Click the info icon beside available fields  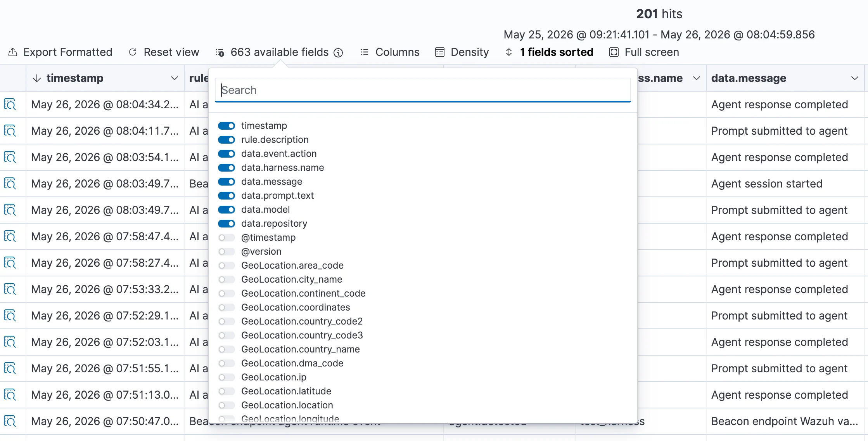tap(339, 52)
